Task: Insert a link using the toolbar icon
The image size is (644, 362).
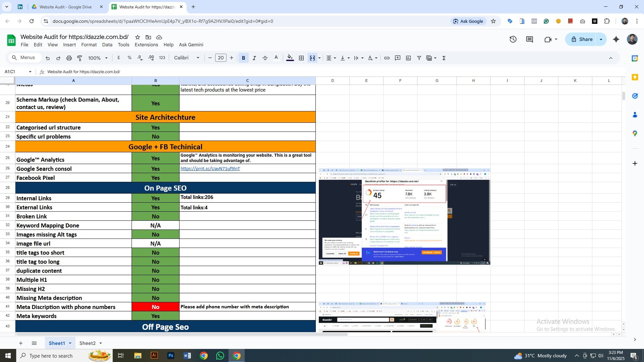Action: click(x=387, y=58)
